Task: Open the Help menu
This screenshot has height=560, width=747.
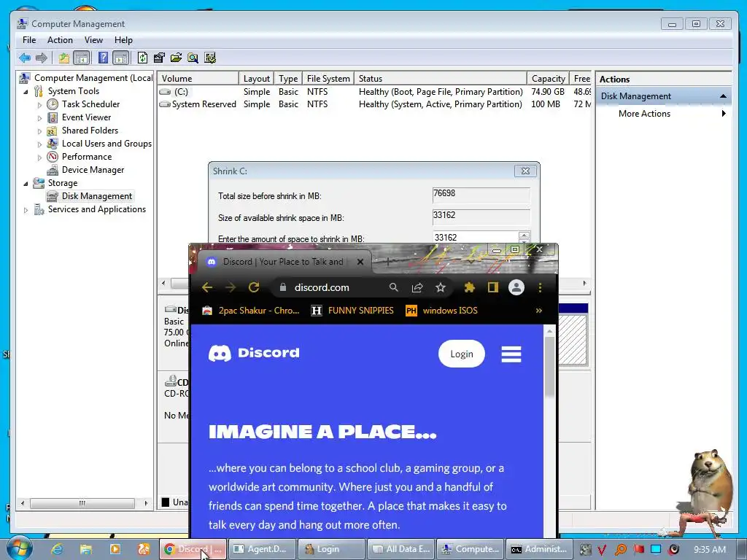Action: 123,40
